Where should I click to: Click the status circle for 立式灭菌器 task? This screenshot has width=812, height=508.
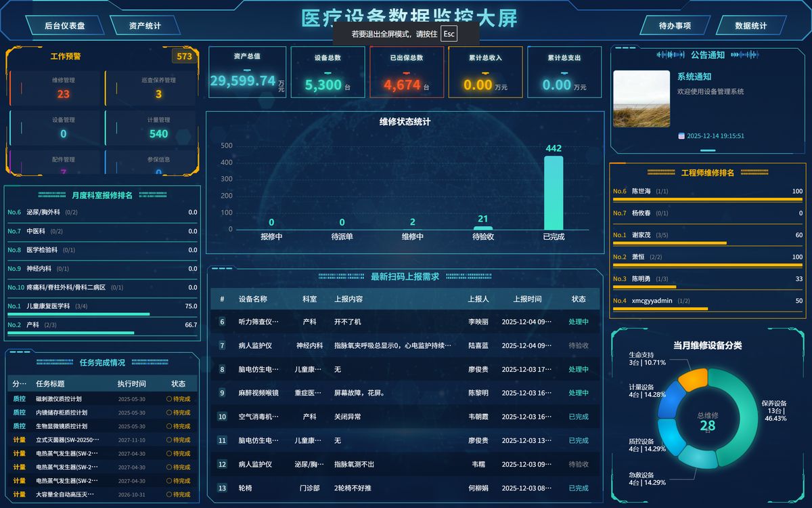pos(169,440)
